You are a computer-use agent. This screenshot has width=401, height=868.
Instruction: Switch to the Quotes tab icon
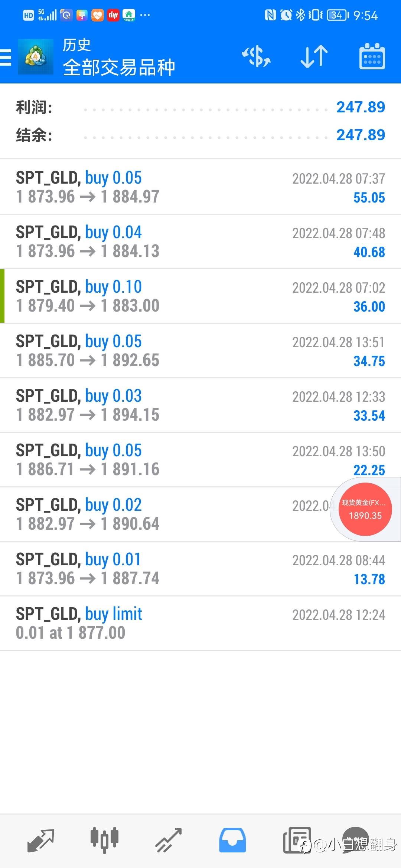tap(41, 840)
